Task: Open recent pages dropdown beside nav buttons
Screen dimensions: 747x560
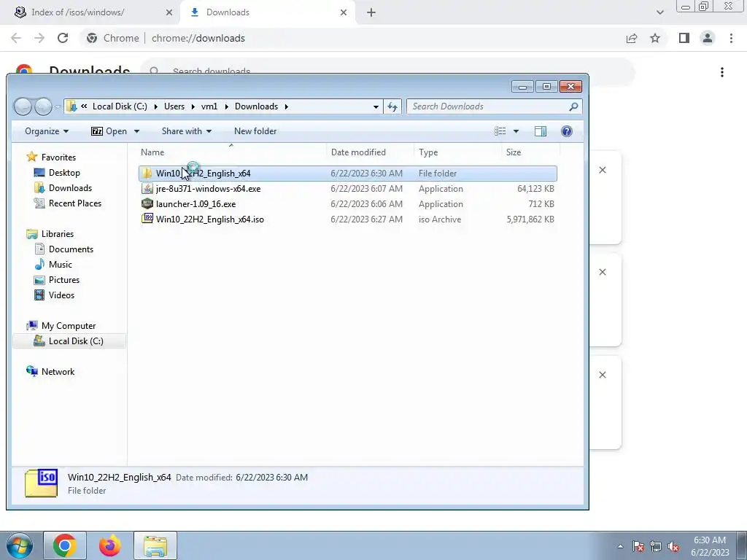Action: 57,106
